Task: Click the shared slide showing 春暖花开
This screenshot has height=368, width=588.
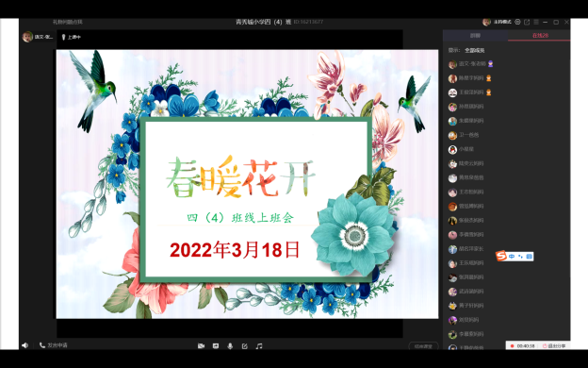Action: (247, 184)
